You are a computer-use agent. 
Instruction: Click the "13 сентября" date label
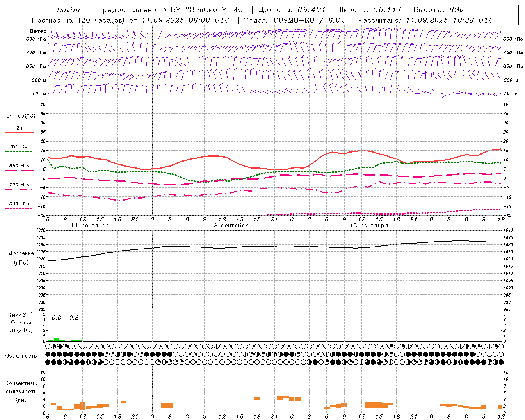click(x=369, y=226)
